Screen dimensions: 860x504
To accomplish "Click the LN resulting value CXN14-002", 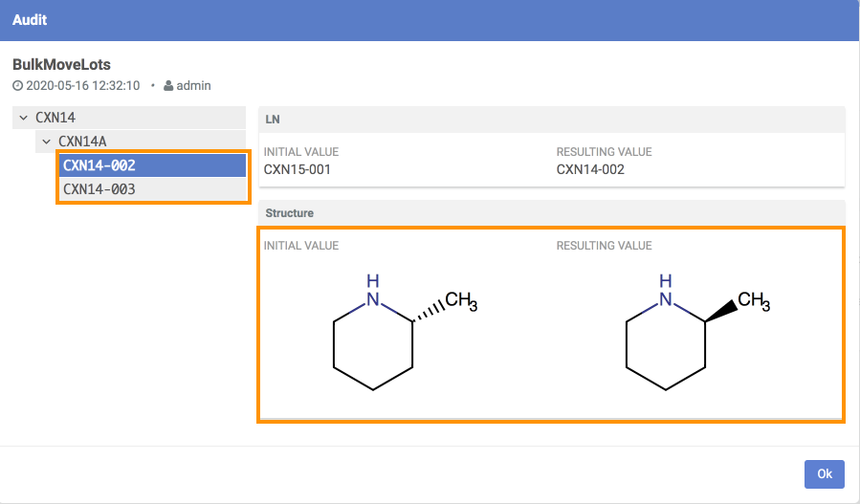I will click(590, 170).
